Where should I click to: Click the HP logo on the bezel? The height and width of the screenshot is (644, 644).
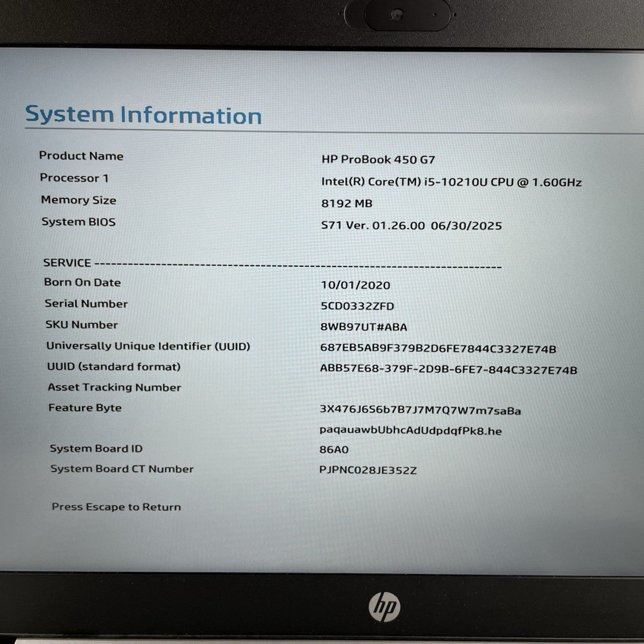pos(384,606)
